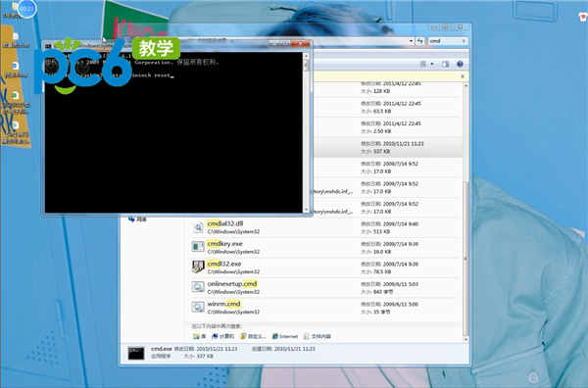Click the 网络 network icon in sidebar
Viewport: 588px width, 388px height.
131,219
